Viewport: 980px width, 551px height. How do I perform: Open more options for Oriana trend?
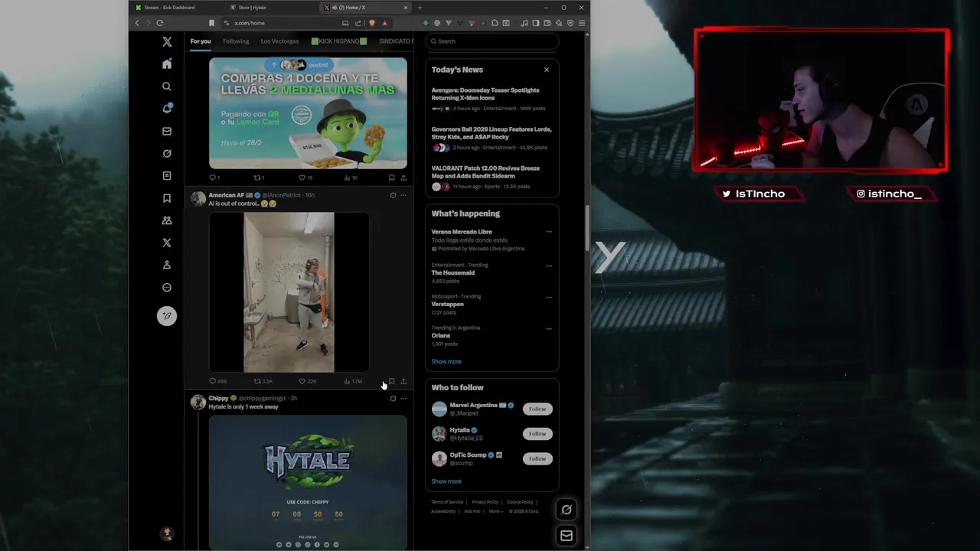pyautogui.click(x=549, y=329)
